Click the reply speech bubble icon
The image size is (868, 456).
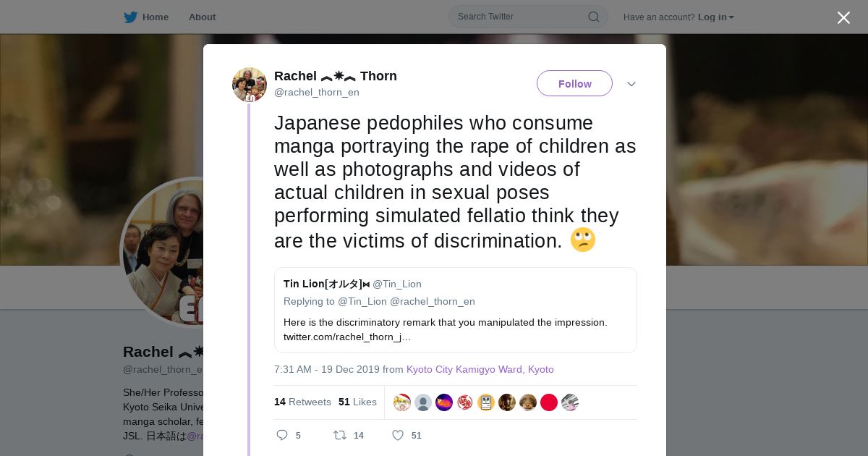[282, 435]
